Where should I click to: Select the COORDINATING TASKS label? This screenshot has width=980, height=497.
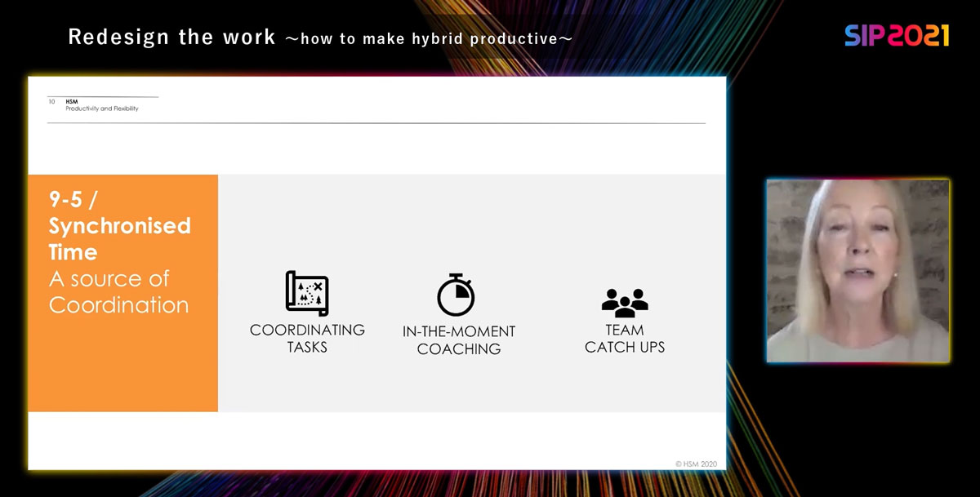(307, 338)
